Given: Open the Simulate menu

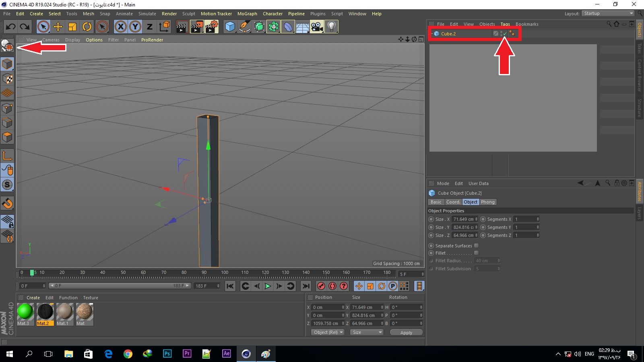Looking at the screenshot, I should click(x=147, y=14).
